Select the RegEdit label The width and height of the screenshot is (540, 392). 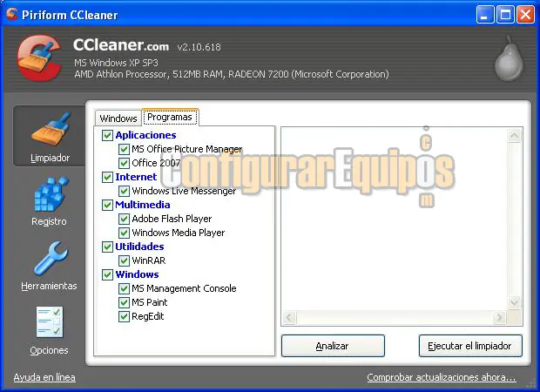(x=148, y=316)
